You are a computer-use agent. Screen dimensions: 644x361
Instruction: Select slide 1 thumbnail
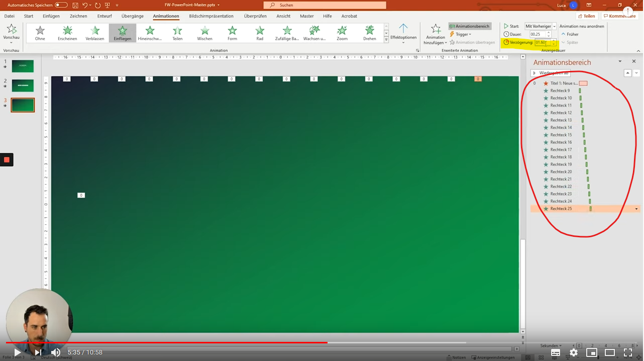pos(23,66)
